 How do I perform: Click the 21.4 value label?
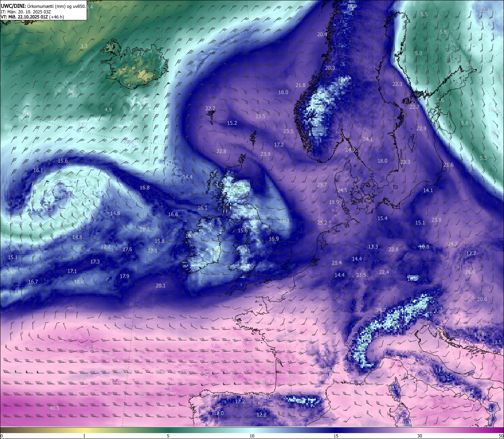click(337, 263)
